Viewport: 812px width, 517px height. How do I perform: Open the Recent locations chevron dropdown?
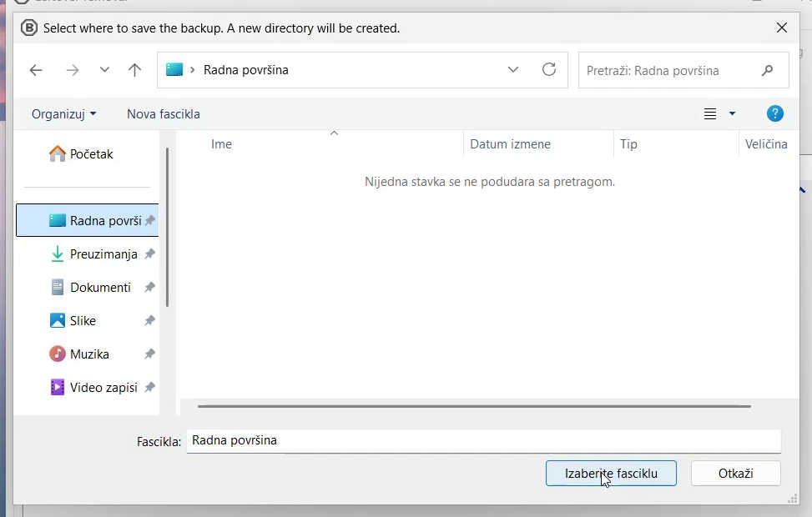click(x=104, y=70)
